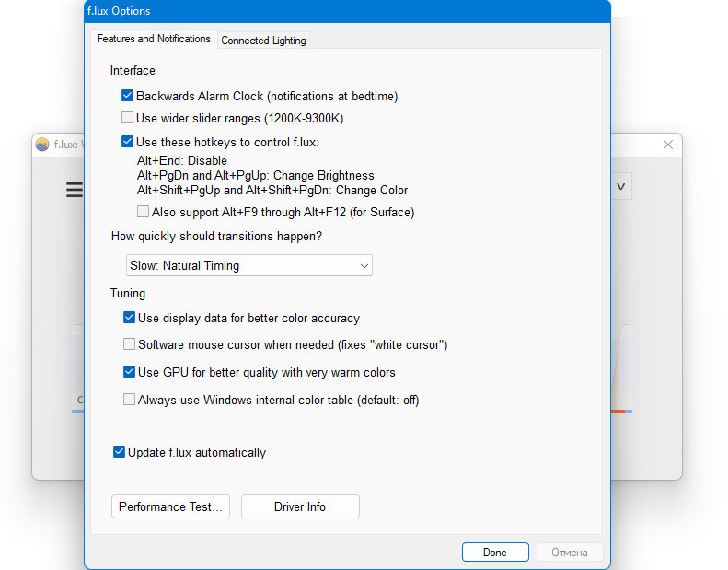
Task: Switch to Connected Lighting tab
Action: pyautogui.click(x=263, y=41)
